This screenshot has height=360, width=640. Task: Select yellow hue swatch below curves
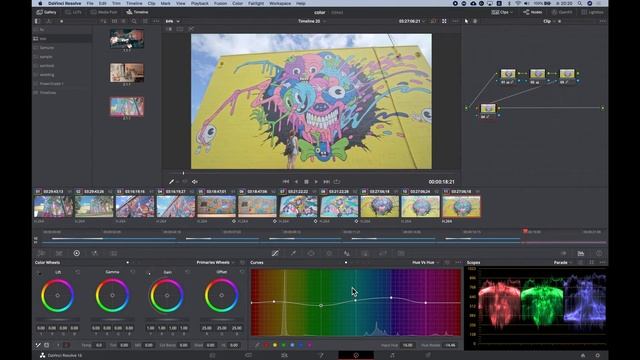[x=275, y=345]
